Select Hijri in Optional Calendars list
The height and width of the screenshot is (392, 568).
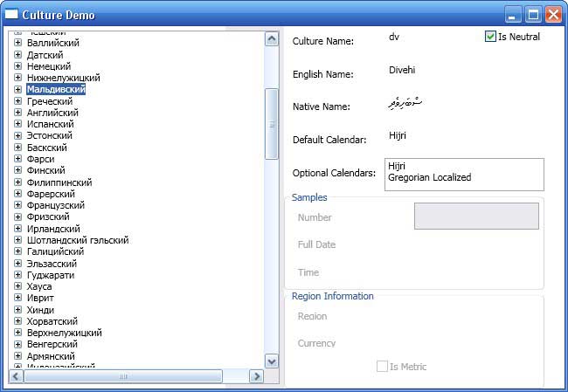(397, 166)
